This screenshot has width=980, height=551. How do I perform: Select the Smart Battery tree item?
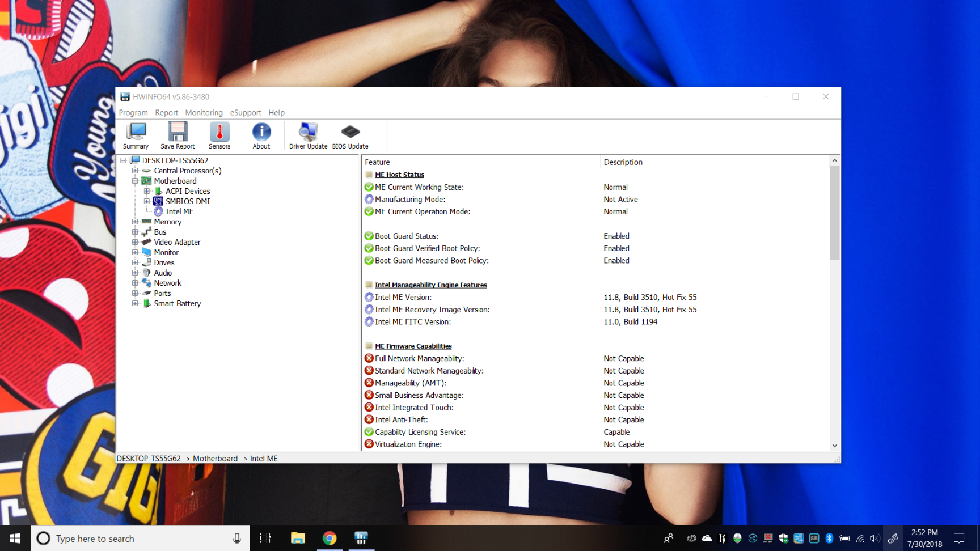(x=178, y=303)
